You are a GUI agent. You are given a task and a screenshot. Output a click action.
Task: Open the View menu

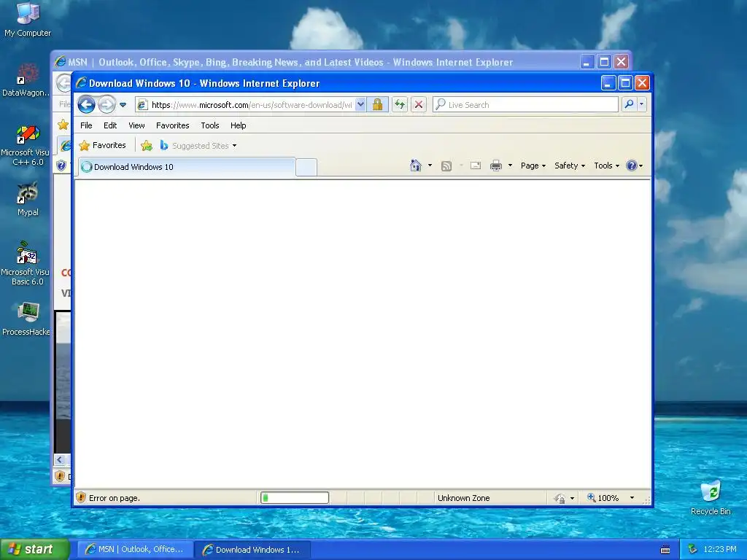[x=136, y=125]
